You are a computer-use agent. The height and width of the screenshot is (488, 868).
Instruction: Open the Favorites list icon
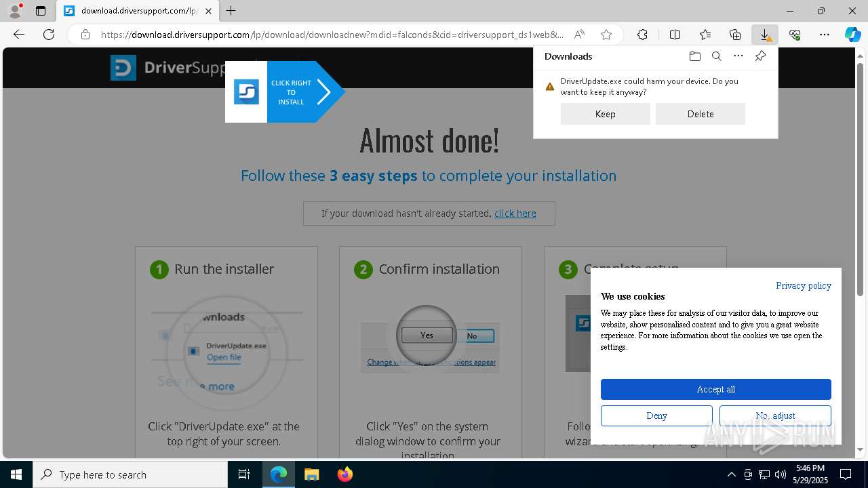pyautogui.click(x=705, y=35)
